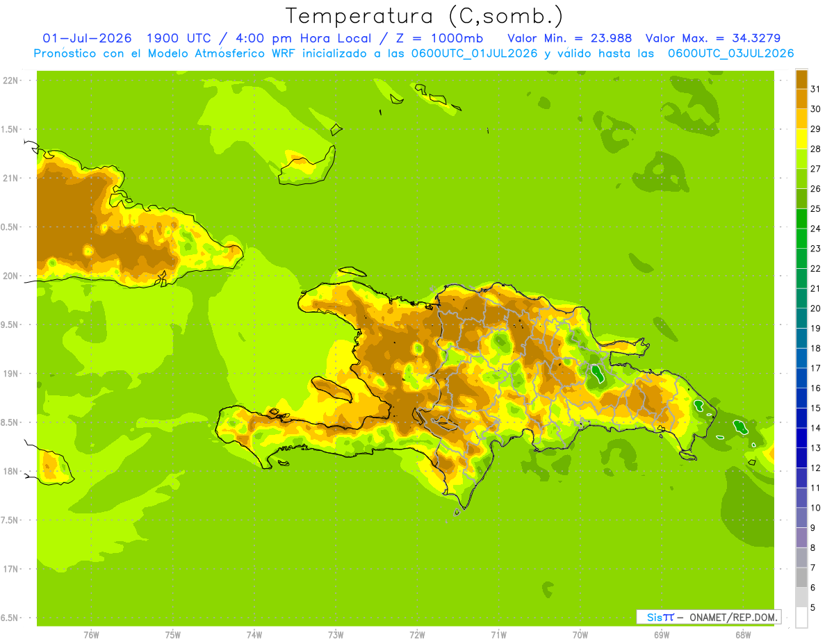This screenshot has height=644, width=834.
Task: Pick the legend color band between 30 and 31
Action: coord(801,99)
